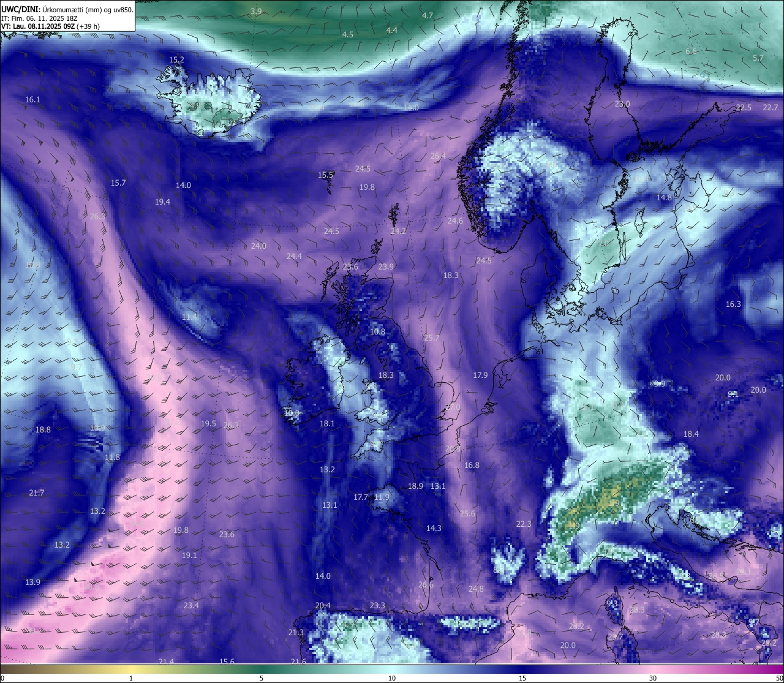Click the '24.8' value label

click(x=476, y=589)
